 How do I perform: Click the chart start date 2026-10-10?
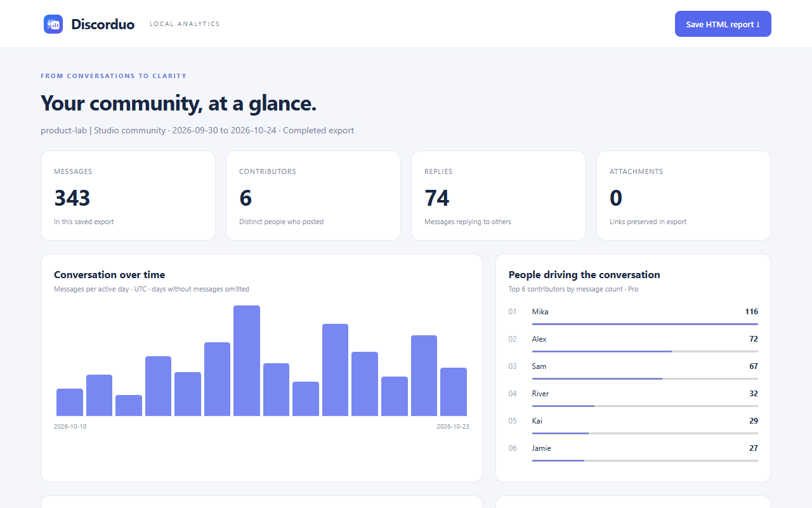[x=70, y=427]
